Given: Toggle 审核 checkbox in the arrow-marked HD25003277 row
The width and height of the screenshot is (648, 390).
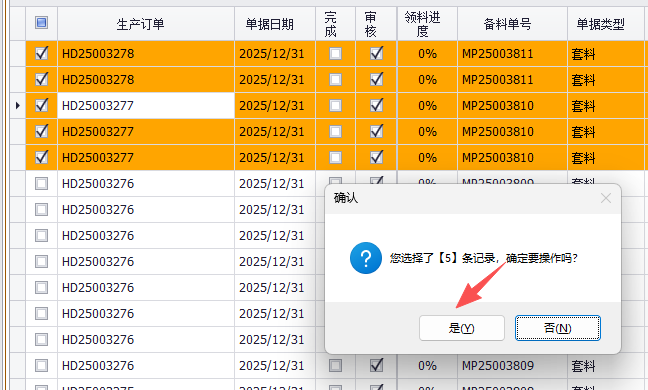Looking at the screenshot, I should (x=376, y=105).
